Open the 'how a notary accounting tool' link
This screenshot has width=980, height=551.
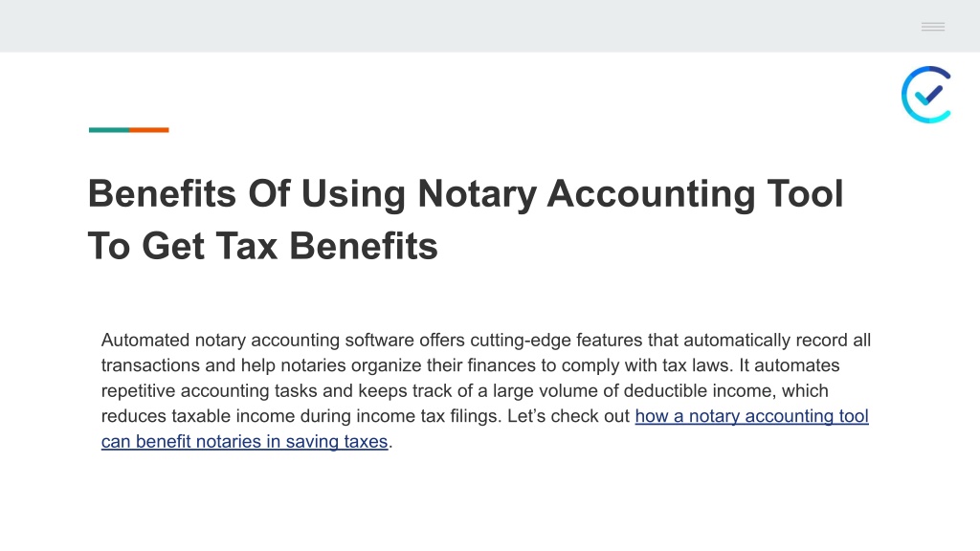click(x=752, y=416)
